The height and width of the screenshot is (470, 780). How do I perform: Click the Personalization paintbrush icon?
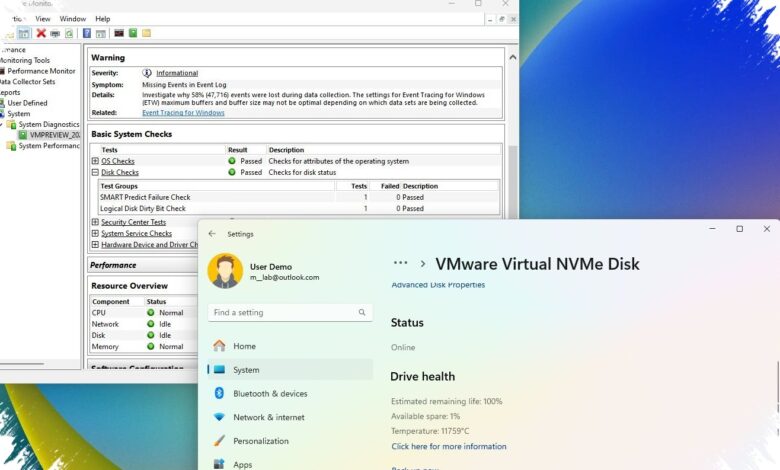coord(219,441)
